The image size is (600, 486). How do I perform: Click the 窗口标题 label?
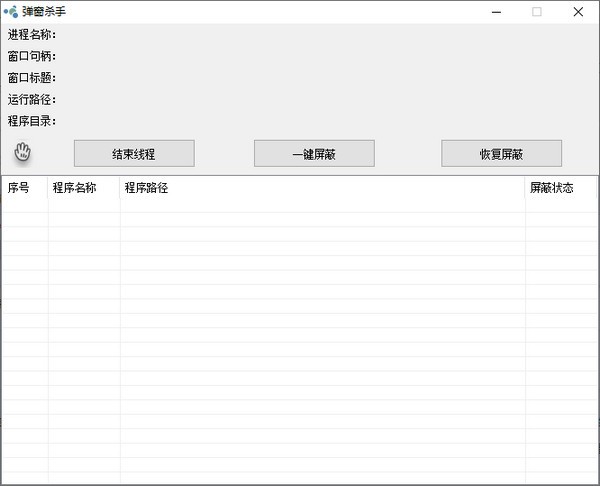32,78
